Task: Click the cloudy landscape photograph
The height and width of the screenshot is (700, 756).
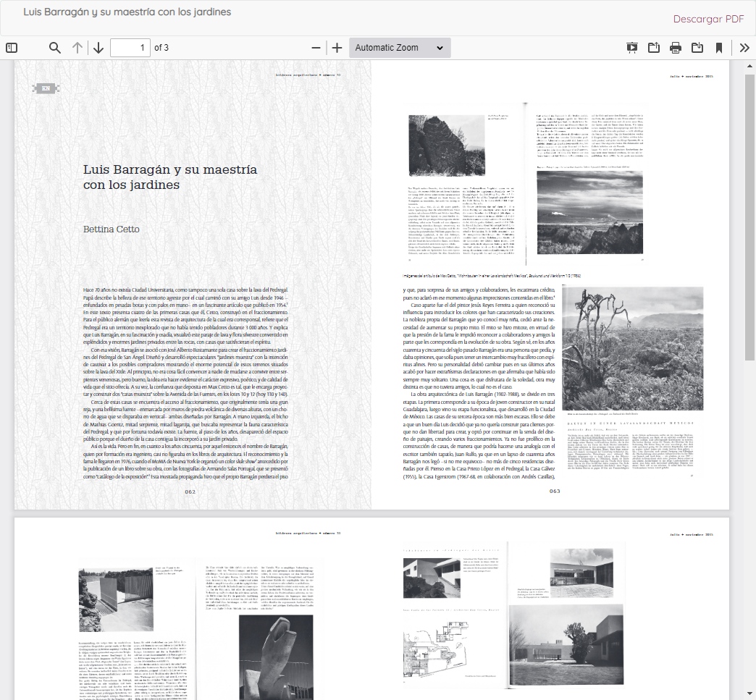Action: 589,212
